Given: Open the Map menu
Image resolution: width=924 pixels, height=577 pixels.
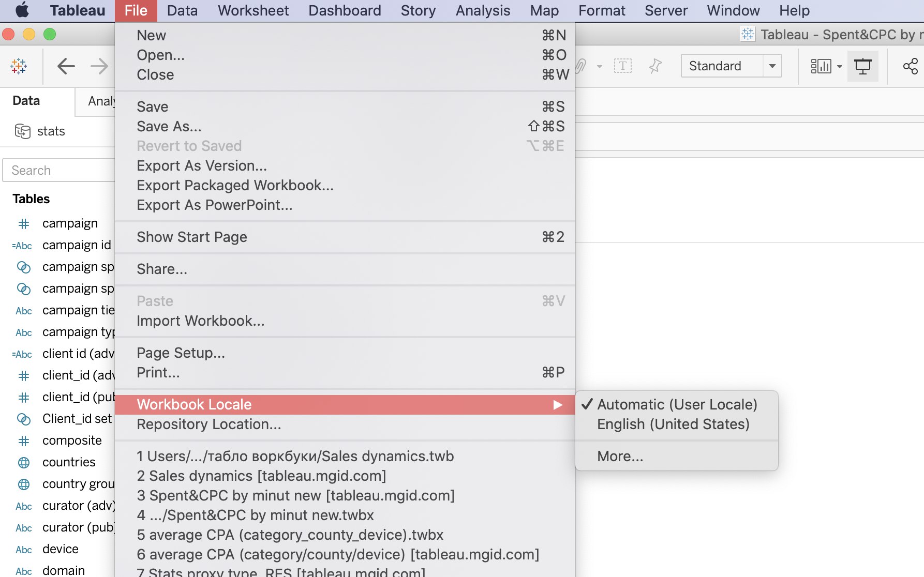Looking at the screenshot, I should pyautogui.click(x=544, y=10).
